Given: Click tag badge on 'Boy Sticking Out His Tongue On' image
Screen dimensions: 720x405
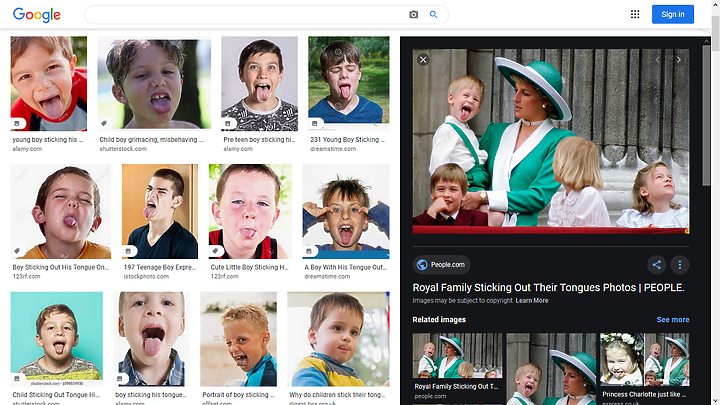Looking at the screenshot, I should [x=17, y=251].
